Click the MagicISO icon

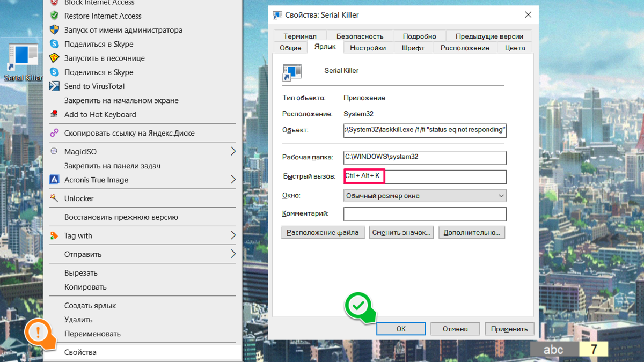pyautogui.click(x=54, y=152)
